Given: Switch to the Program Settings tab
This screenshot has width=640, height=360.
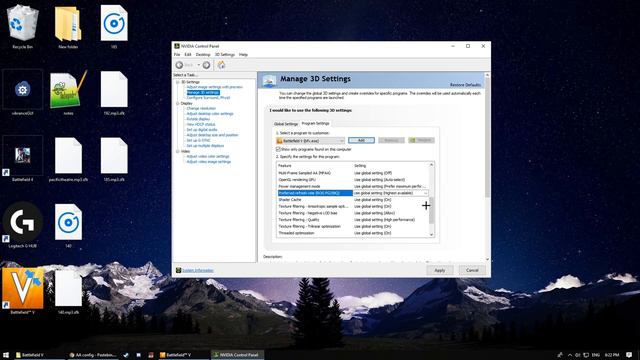Looking at the screenshot, I should click(x=316, y=123).
